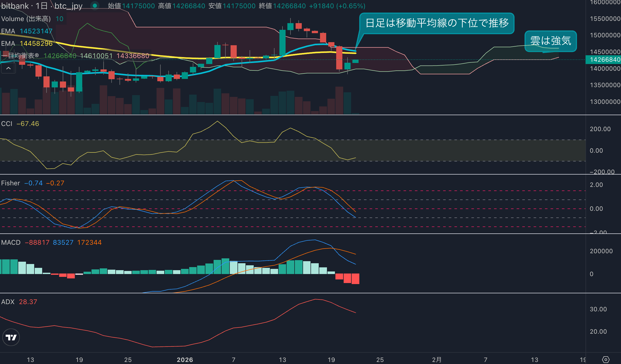Open chart settings gear in bottom corner
The width and height of the screenshot is (621, 364).
pos(606,359)
